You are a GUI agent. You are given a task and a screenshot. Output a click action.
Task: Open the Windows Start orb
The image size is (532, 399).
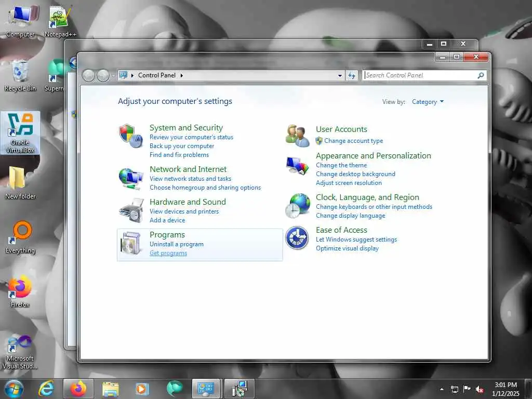(x=14, y=389)
